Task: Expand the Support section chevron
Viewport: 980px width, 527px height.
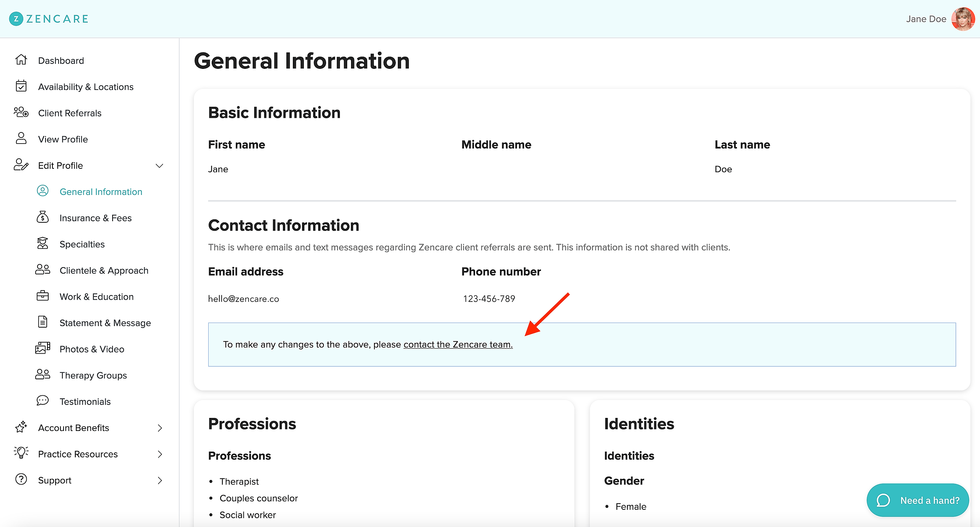Action: coord(160,480)
